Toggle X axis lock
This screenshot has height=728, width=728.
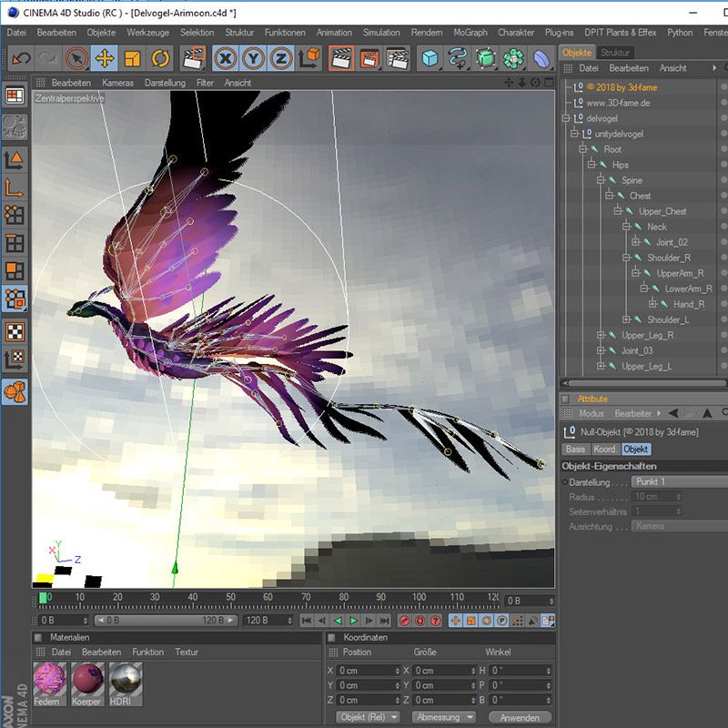click(226, 59)
